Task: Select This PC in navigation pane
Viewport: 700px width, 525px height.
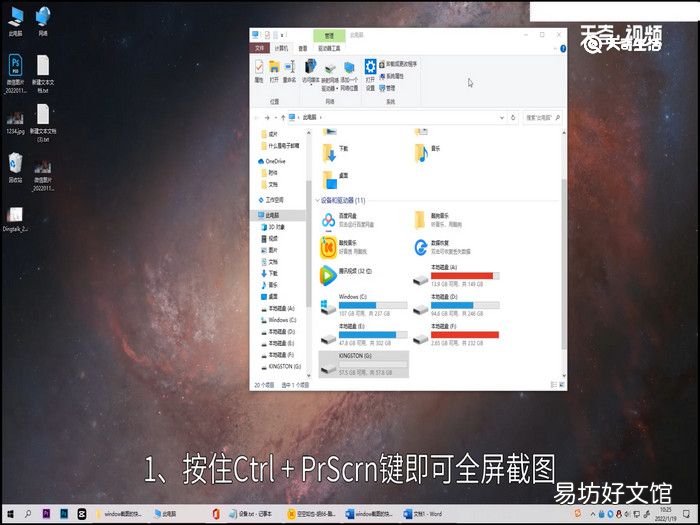Action: pyautogui.click(x=269, y=215)
